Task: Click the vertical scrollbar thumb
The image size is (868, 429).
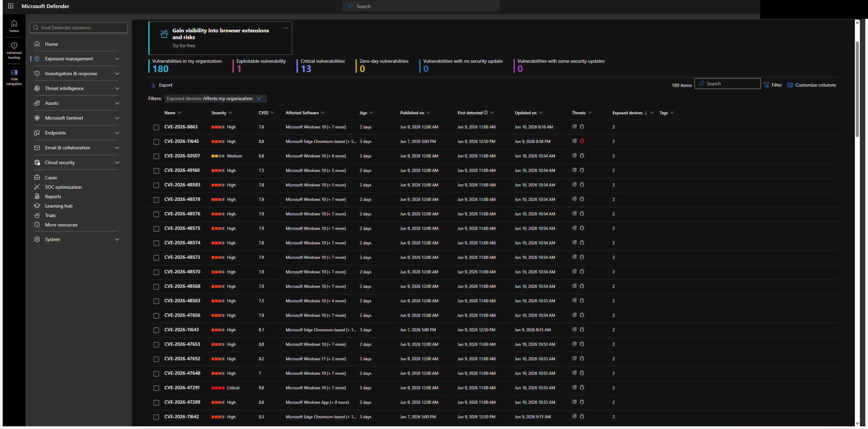Action: (x=858, y=89)
